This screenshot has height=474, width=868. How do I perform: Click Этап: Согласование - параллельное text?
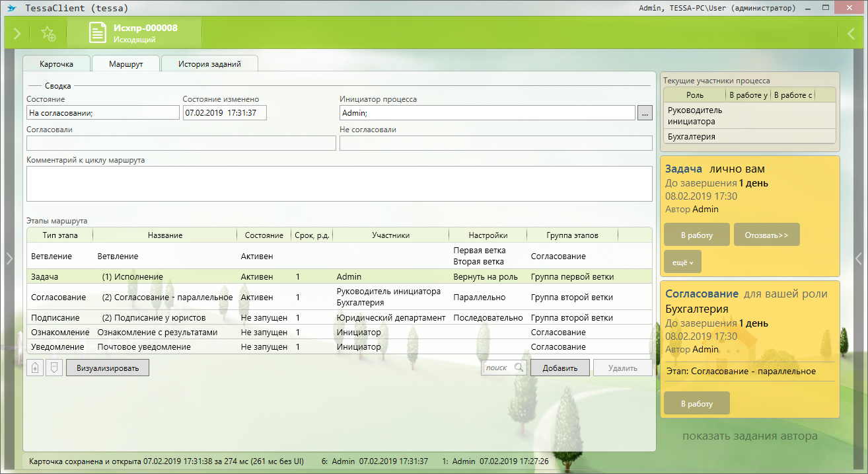point(741,371)
